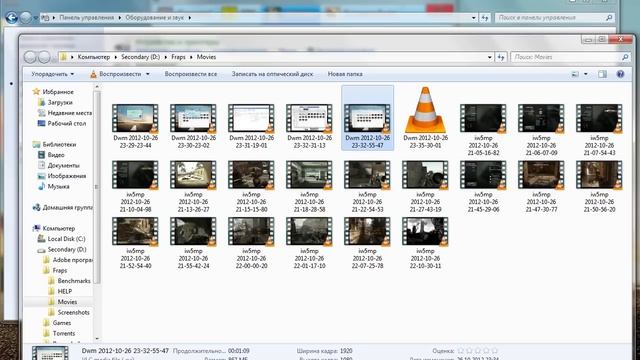Select highlighted video Dwm 2012-10-26 23-32-55-47
Image resolution: width=640 pixels, height=360 pixels.
pyautogui.click(x=367, y=118)
